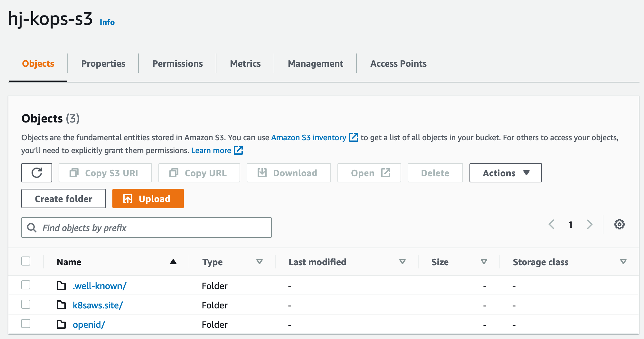Screen dimensions: 644x339
Task: Click the Size column header text
Action: pyautogui.click(x=440, y=262)
